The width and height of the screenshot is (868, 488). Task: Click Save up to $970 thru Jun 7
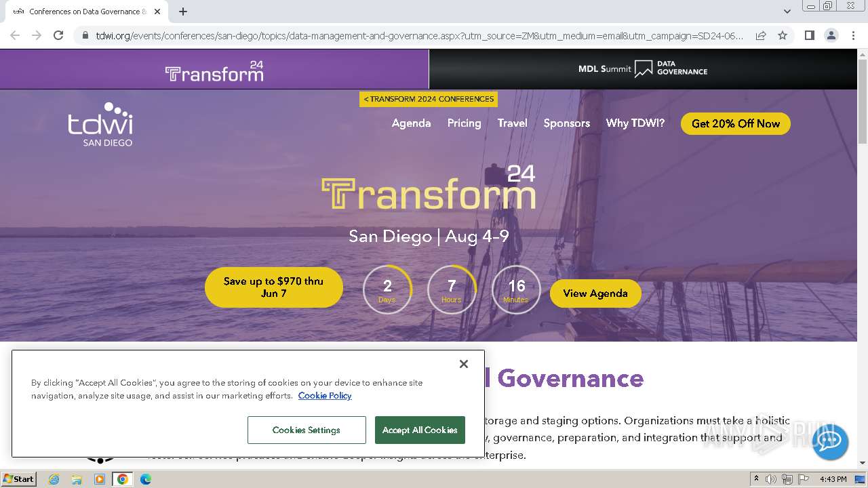(x=274, y=287)
